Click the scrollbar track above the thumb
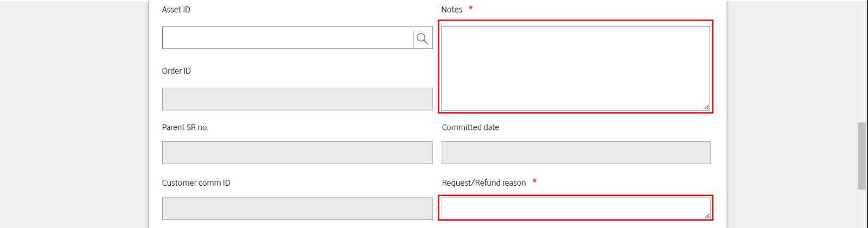868x228 pixels. 861,61
